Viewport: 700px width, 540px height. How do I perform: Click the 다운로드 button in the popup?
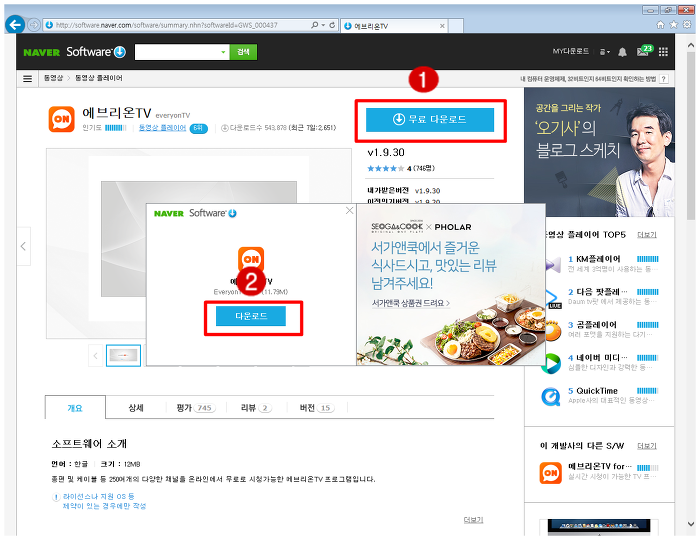click(x=251, y=316)
